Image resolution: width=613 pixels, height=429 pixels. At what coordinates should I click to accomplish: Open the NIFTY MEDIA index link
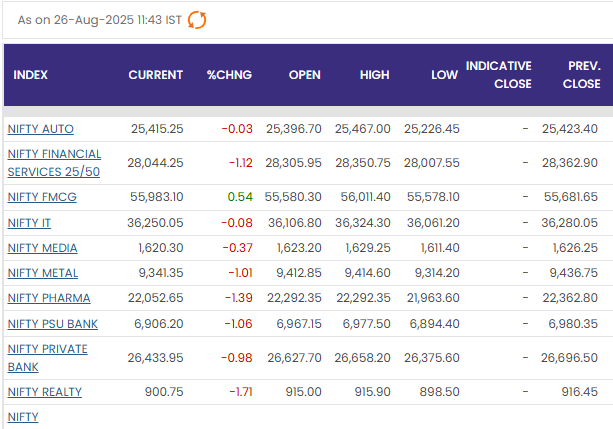tap(43, 248)
